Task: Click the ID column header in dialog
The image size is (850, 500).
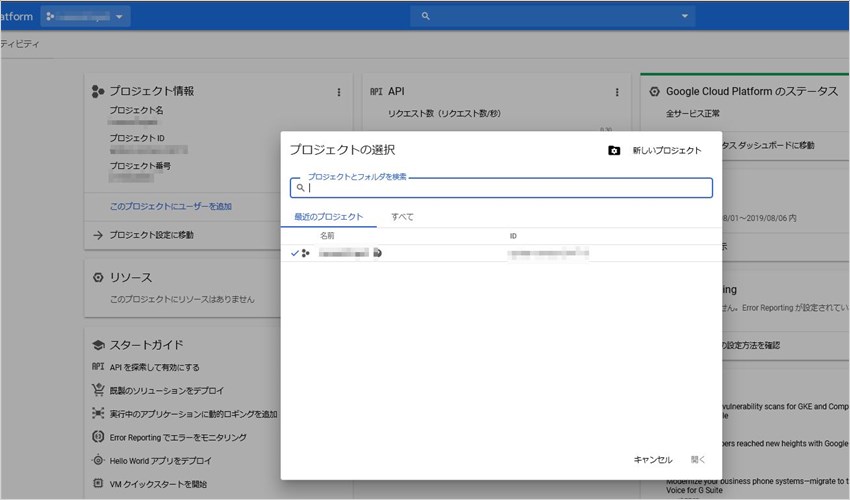Action: coord(513,236)
